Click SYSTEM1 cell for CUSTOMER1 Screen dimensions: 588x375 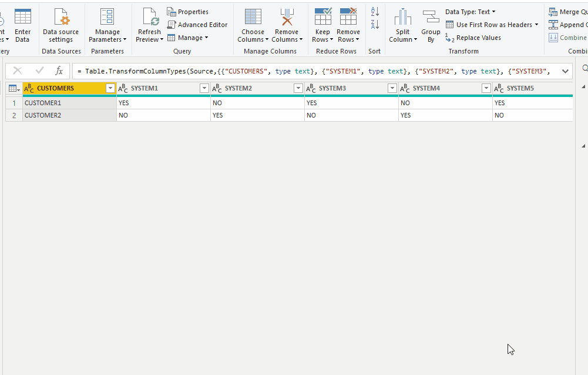tap(163, 103)
